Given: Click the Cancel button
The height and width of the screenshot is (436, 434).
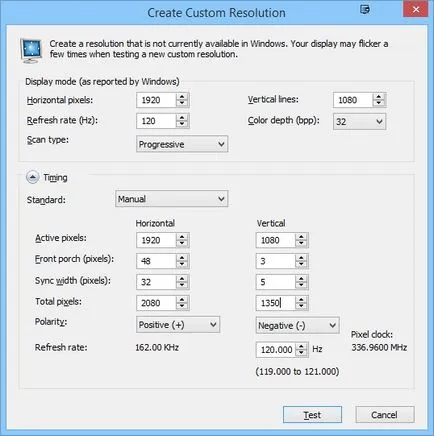Looking at the screenshot, I should pyautogui.click(x=385, y=415).
